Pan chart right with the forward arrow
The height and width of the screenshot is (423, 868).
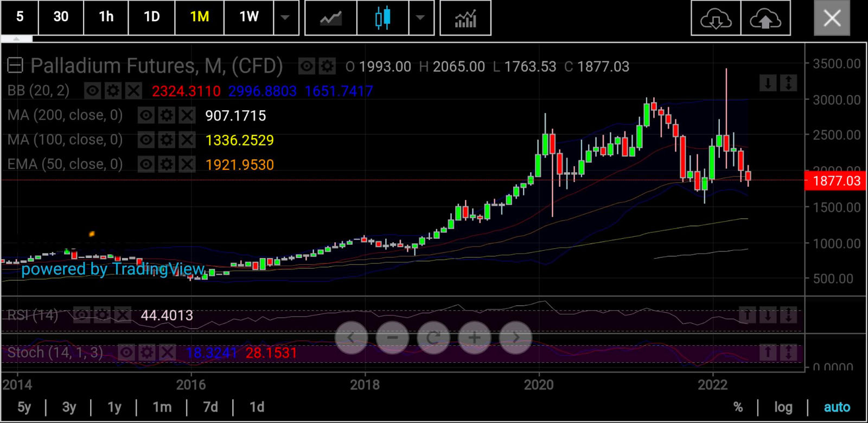(x=516, y=338)
